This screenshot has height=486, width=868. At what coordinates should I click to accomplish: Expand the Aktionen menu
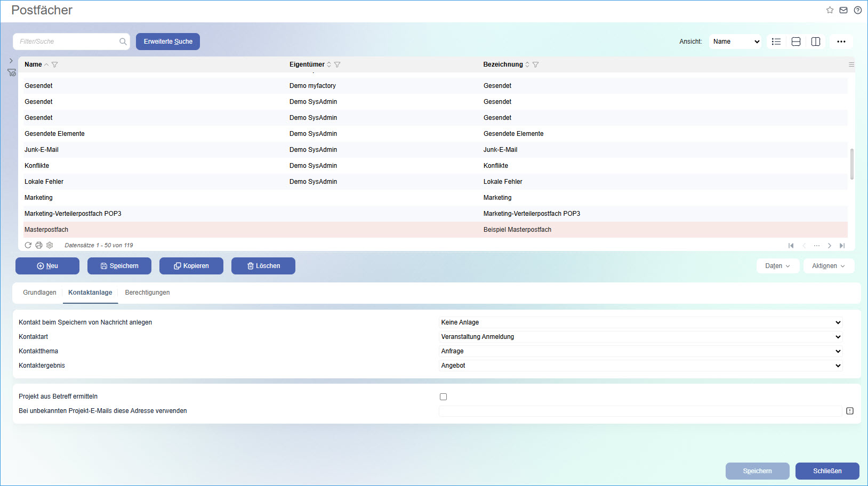[828, 266]
